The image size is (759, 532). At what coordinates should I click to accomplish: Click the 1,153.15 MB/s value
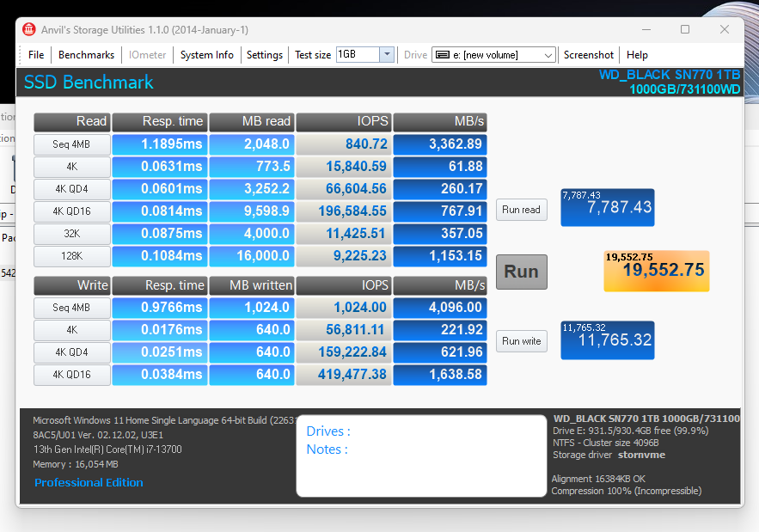440,255
